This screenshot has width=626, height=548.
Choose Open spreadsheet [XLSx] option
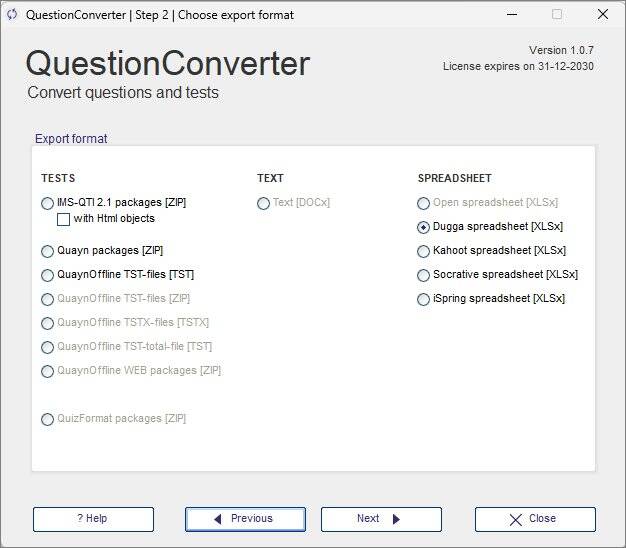(424, 203)
